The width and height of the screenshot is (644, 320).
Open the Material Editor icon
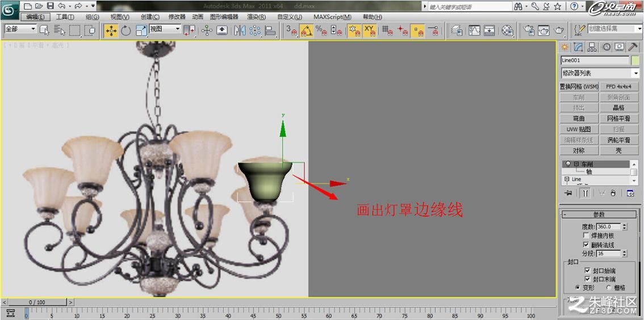point(508,31)
